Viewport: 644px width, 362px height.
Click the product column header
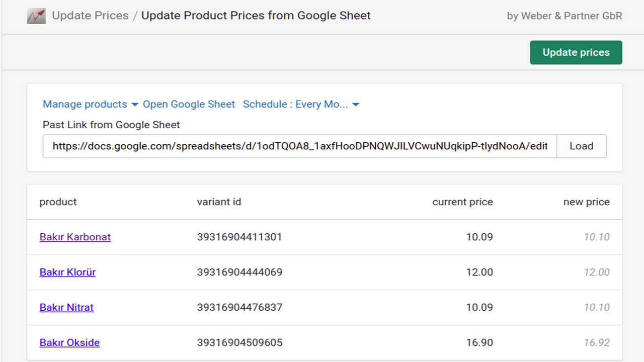pyautogui.click(x=58, y=202)
